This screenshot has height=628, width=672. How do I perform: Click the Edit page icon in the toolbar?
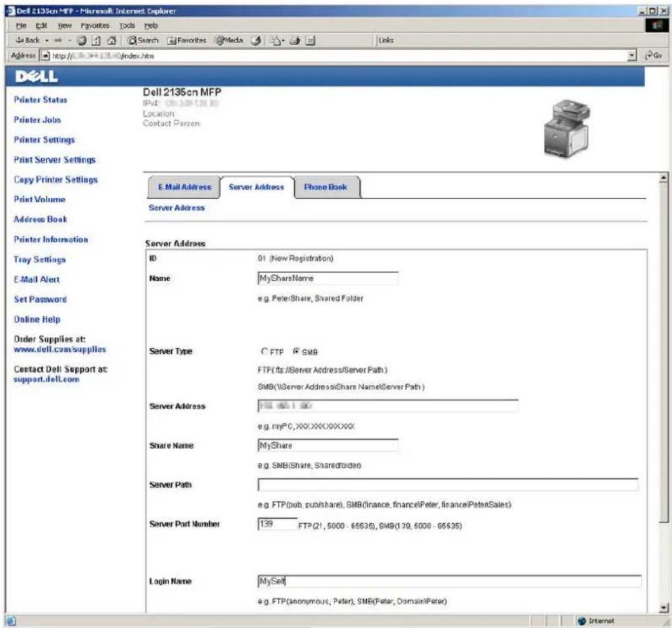(310, 41)
